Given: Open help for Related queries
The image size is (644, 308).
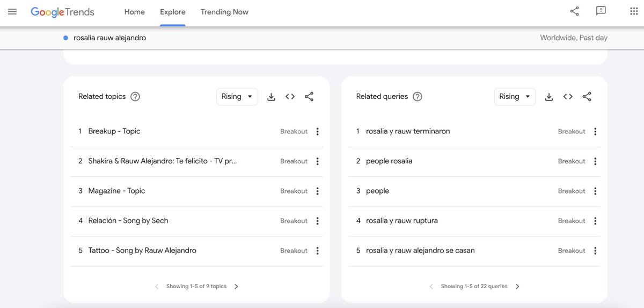Looking at the screenshot, I should click(418, 97).
